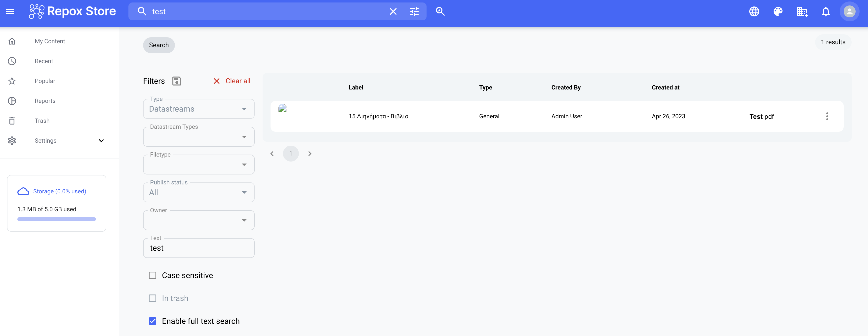The width and height of the screenshot is (868, 336).
Task: Check the In trash checkbox
Action: click(x=153, y=298)
